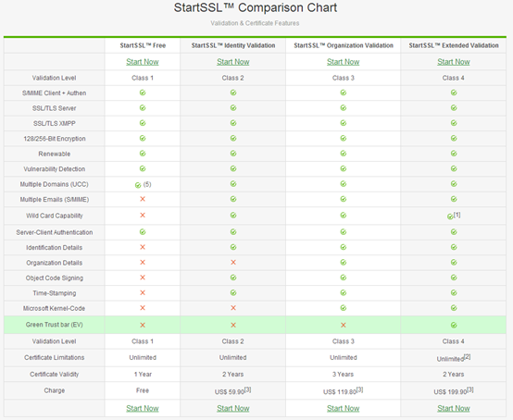Click top Start Now under Identity Validation
Image resolution: width=513 pixels, height=420 pixels.
[233, 62]
